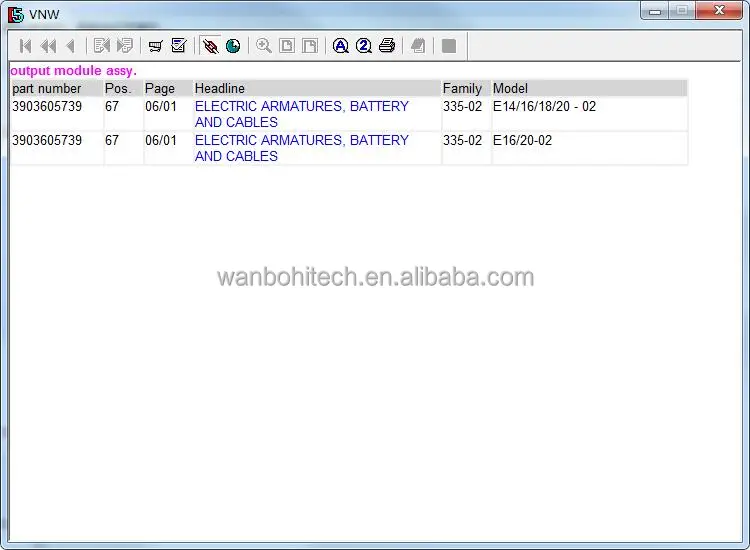Image resolution: width=750 pixels, height=550 pixels.
Task: Print using the printer icon
Action: point(386,46)
